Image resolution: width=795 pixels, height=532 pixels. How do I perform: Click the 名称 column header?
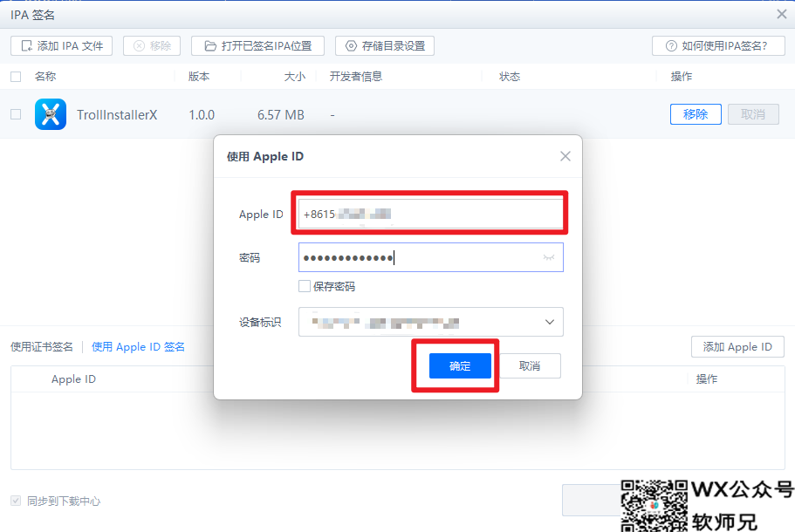coord(45,77)
